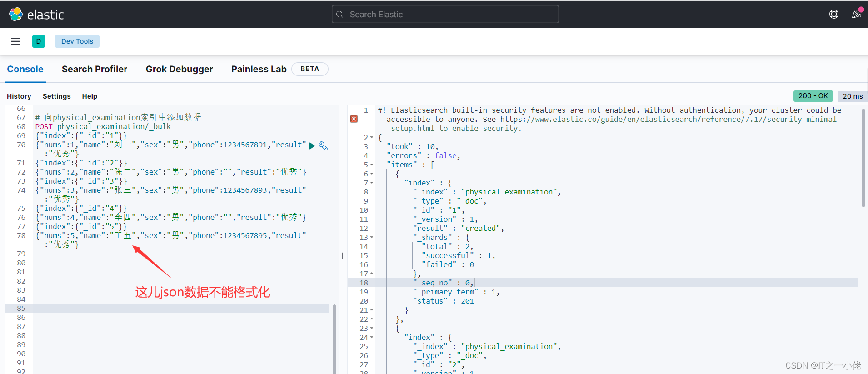Click the Elastic logo
Screen dimensions: 868x374
click(36, 15)
